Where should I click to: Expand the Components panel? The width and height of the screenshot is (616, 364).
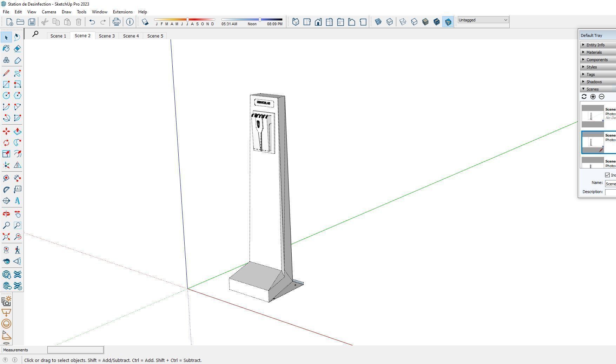click(598, 60)
